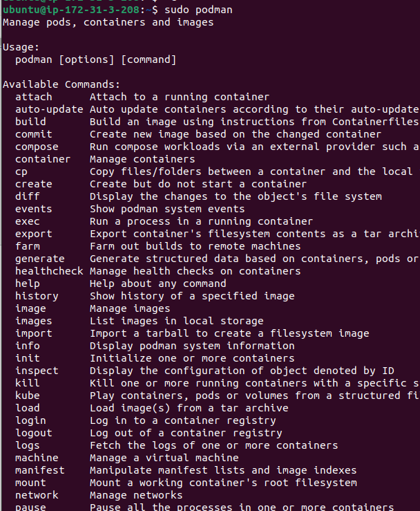Select the 'export' command word
Viewport: 420px width, 511px height.
(34, 234)
